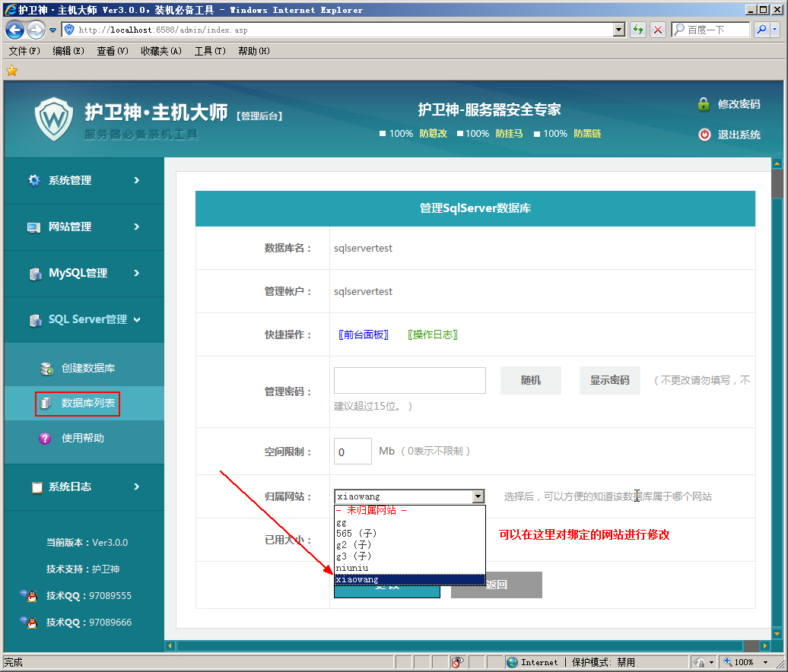This screenshot has height=672, width=788.
Task: Click the browser back navigation arrow
Action: click(14, 29)
